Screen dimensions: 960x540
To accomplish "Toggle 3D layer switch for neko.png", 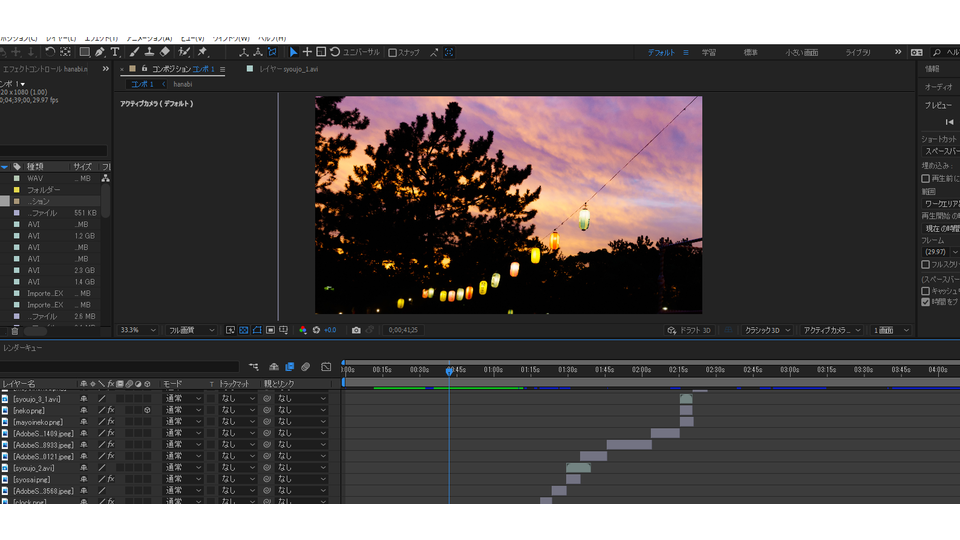I will pos(148,410).
